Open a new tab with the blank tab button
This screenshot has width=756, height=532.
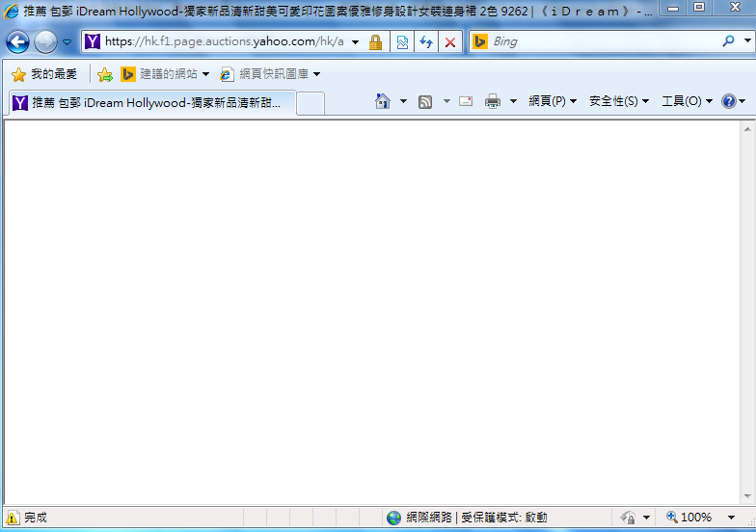tap(310, 103)
